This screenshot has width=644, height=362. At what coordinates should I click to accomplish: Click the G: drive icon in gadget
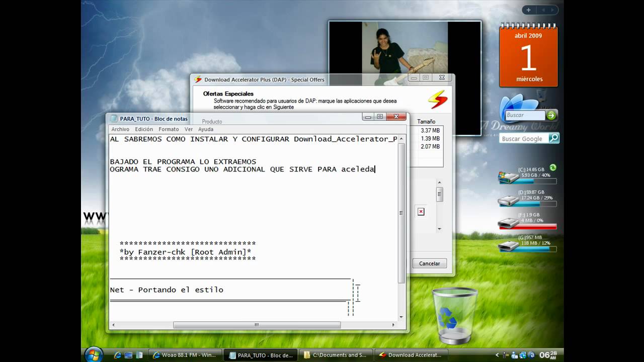pos(508,245)
